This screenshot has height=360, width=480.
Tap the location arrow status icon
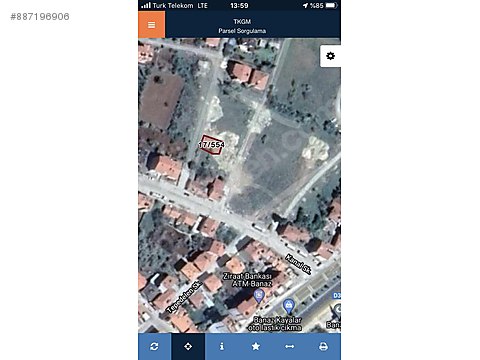coord(305,5)
